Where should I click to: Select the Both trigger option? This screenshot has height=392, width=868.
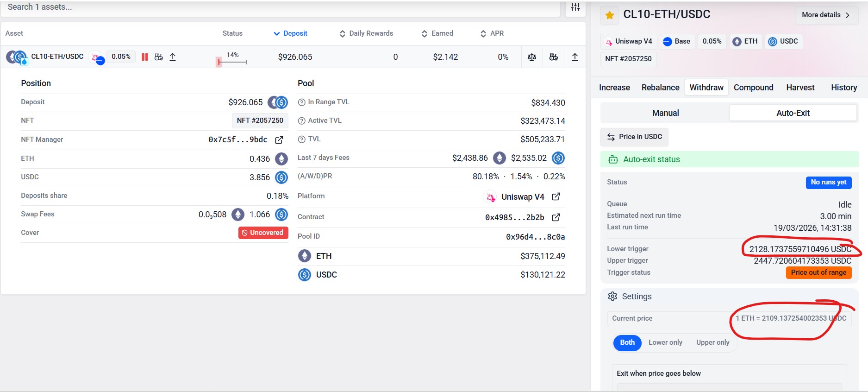[627, 342]
